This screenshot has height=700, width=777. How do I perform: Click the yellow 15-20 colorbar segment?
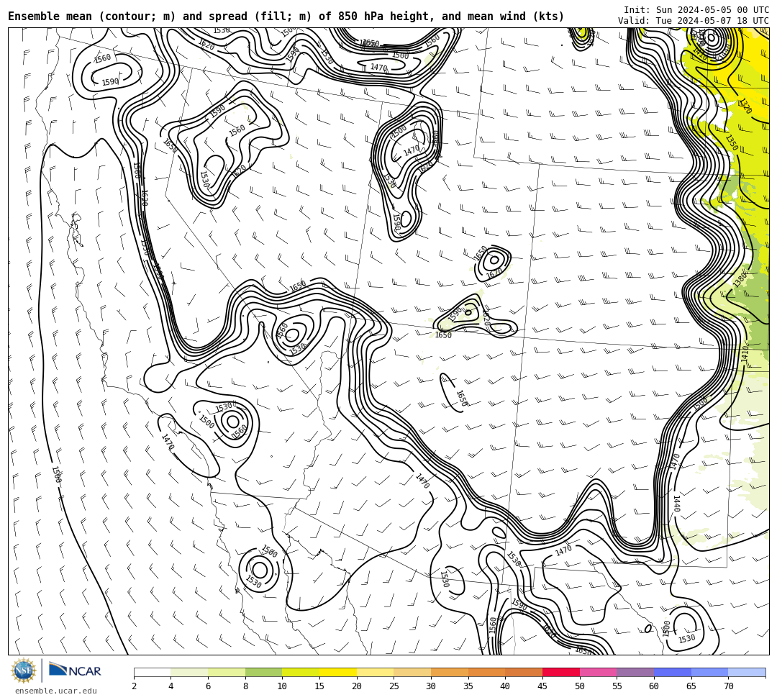coord(338,672)
